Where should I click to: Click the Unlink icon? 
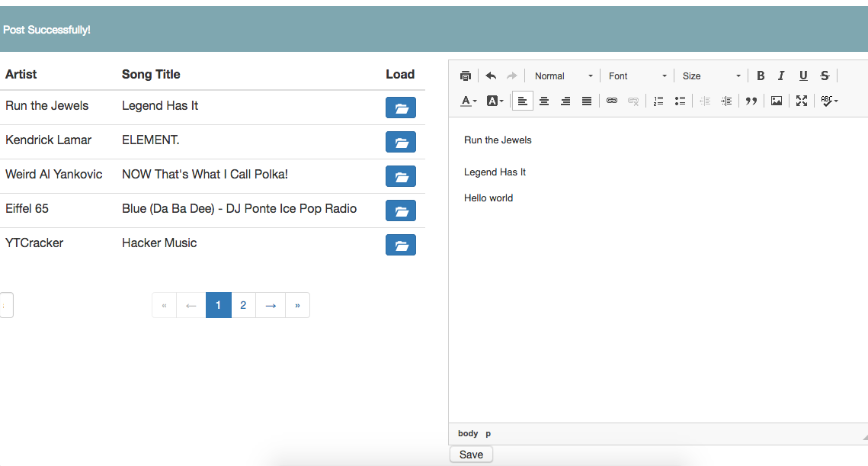point(633,101)
